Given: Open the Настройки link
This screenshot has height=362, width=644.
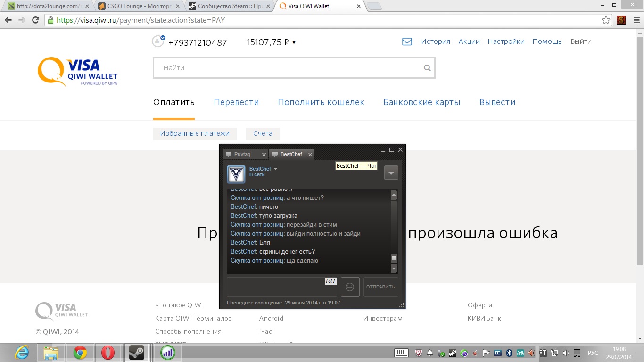Looking at the screenshot, I should pos(506,41).
